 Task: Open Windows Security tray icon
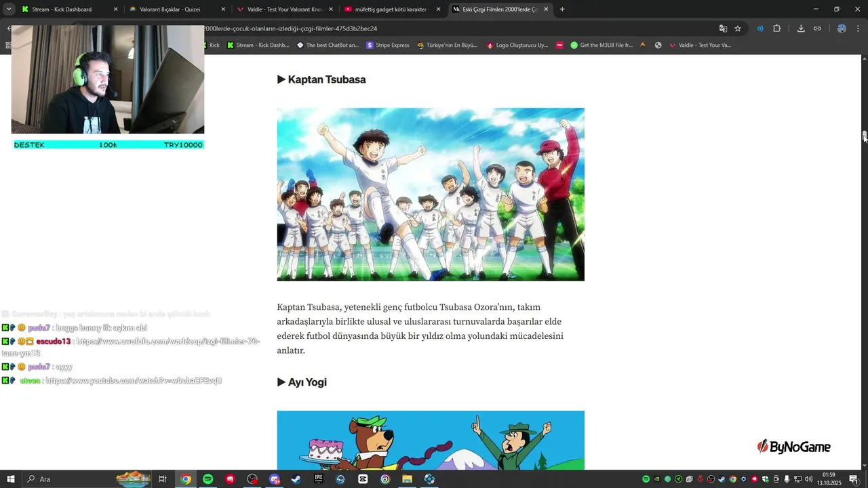click(766, 479)
